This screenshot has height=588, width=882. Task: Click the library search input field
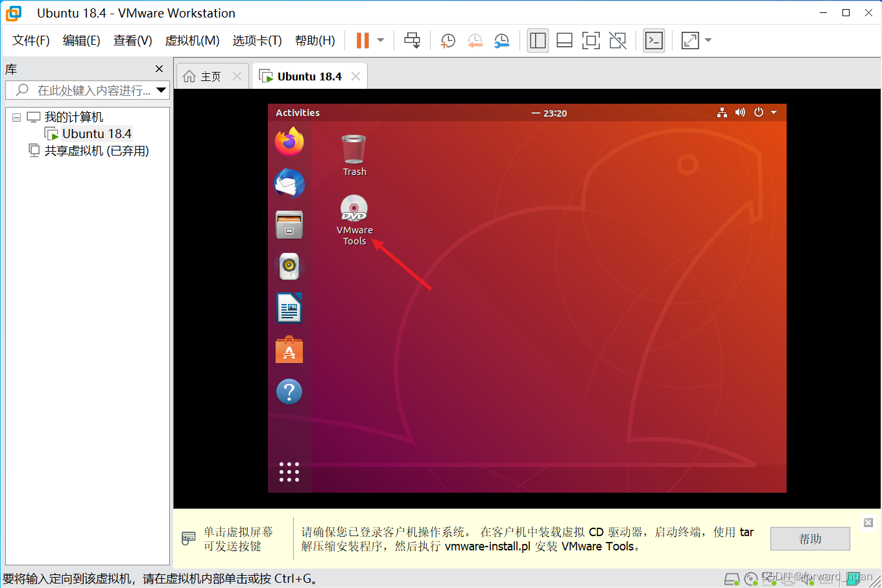coord(88,90)
